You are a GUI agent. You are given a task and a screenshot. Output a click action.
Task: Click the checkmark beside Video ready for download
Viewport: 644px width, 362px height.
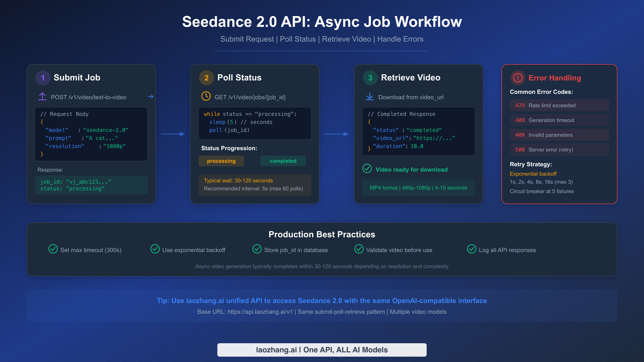pyautogui.click(x=367, y=169)
